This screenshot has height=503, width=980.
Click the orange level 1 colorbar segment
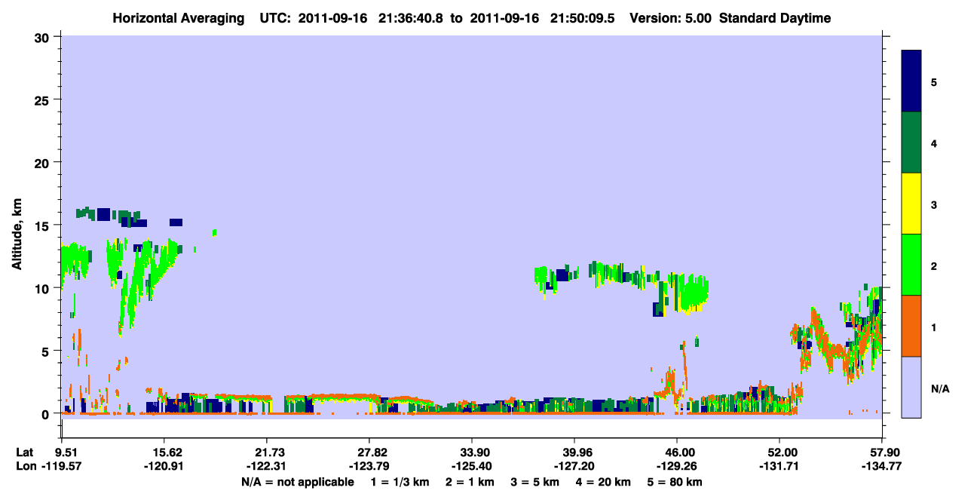(x=911, y=326)
